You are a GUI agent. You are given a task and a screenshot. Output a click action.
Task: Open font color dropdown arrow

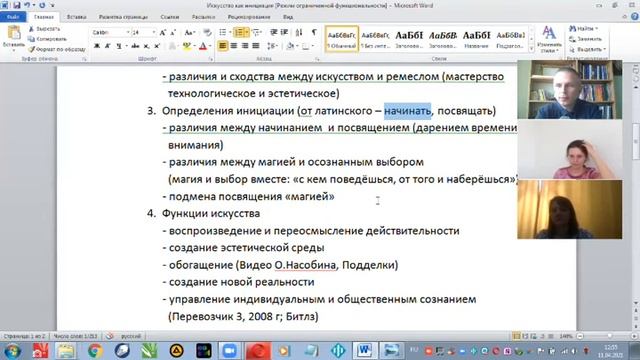click(x=210, y=46)
